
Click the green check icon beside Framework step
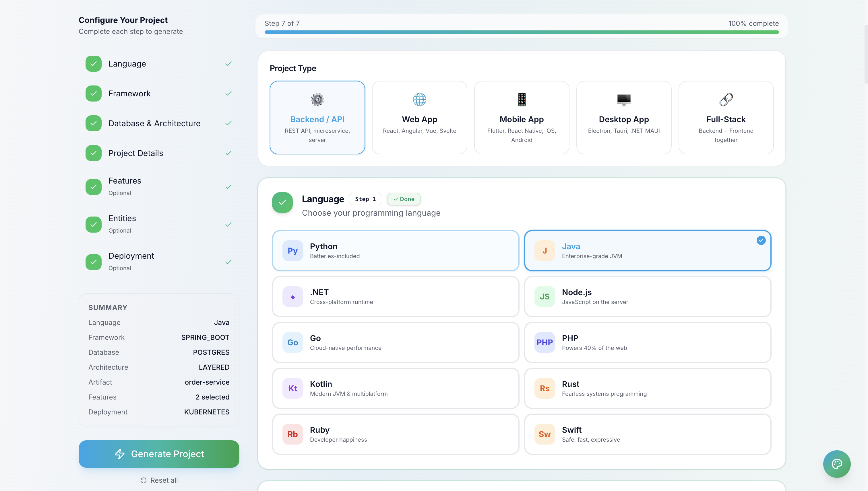point(94,93)
